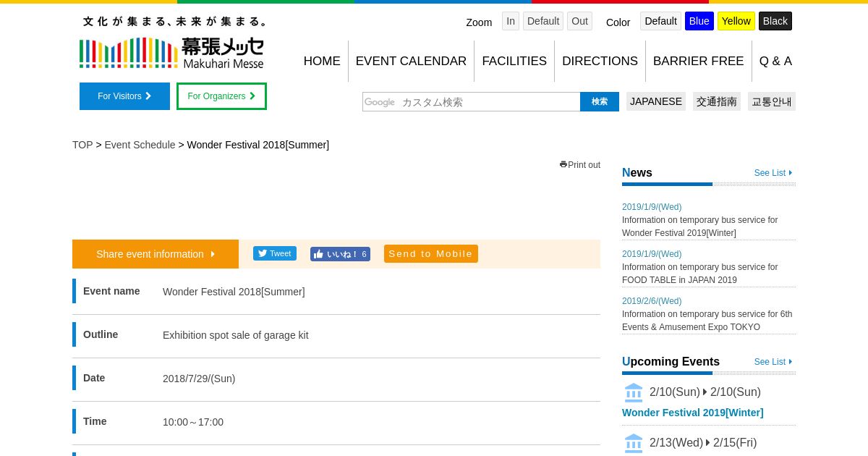The height and width of the screenshot is (456, 868).
Task: Open Event Schedule breadcrumb link
Action: (140, 145)
